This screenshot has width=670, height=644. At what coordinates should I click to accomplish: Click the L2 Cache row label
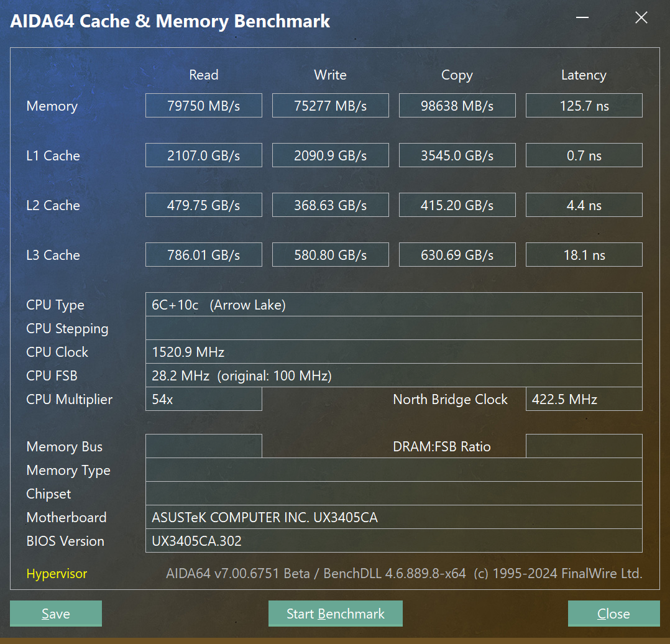(53, 206)
